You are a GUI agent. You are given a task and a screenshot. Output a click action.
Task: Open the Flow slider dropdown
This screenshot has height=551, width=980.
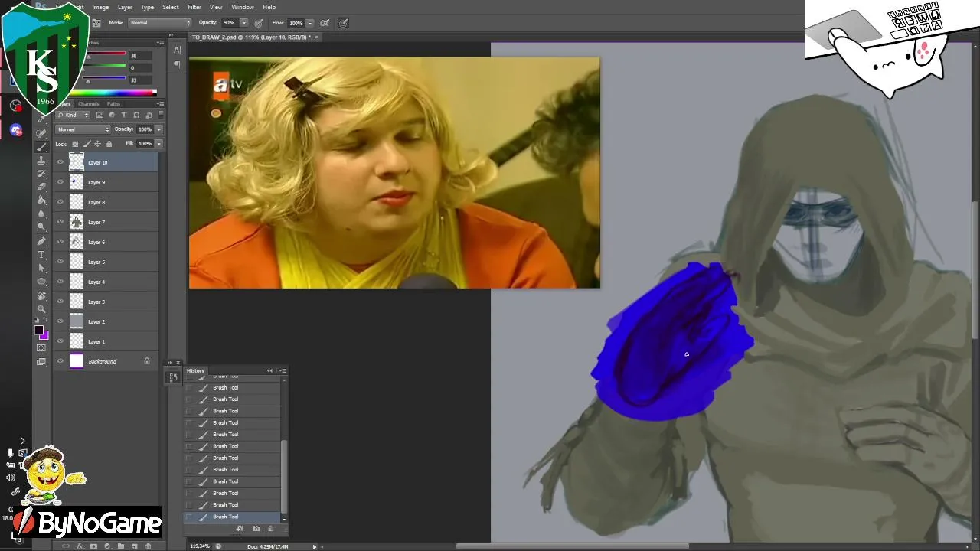[310, 23]
